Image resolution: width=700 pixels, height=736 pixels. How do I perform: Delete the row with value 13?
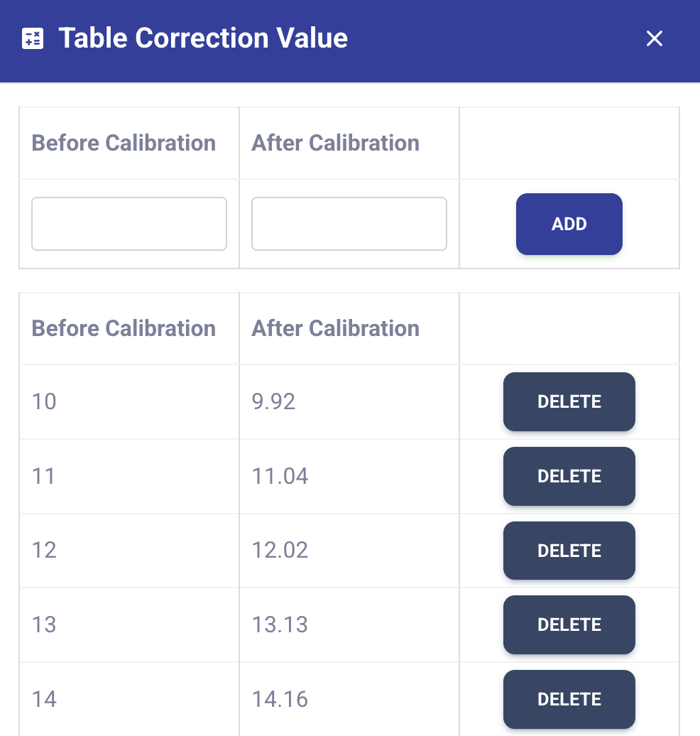click(x=569, y=624)
